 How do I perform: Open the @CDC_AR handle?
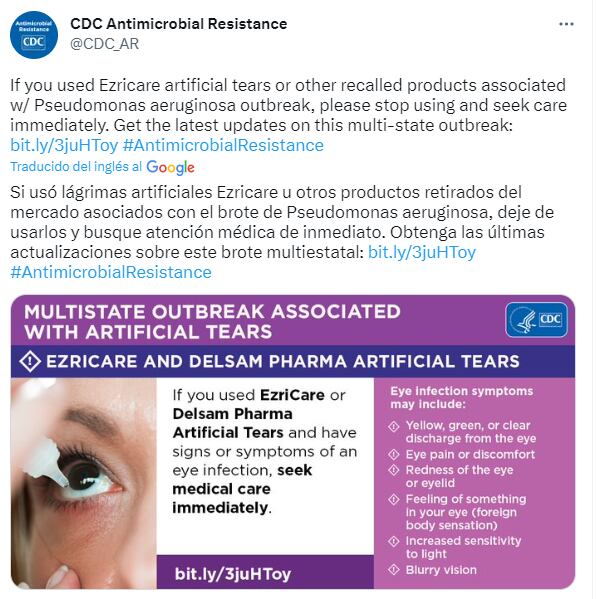[x=105, y=44]
